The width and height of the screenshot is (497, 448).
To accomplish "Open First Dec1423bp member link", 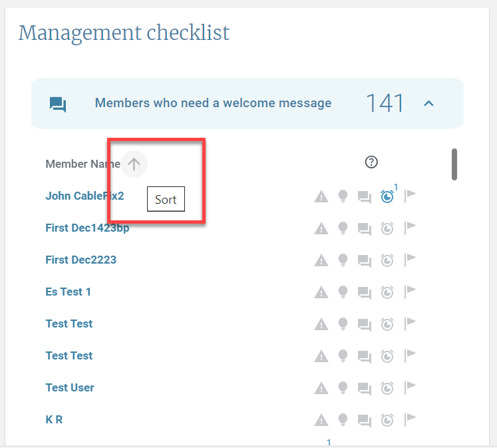I will click(87, 228).
